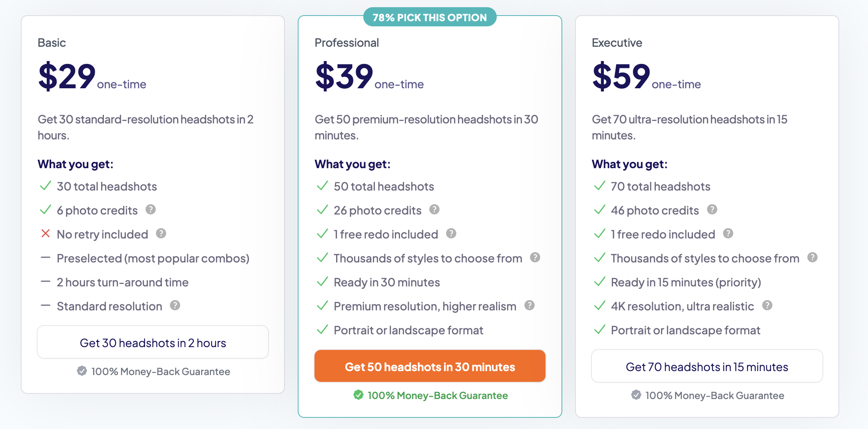868x429 pixels.
Task: Click the checkmark beside 50 total headshots
Action: pos(323,186)
